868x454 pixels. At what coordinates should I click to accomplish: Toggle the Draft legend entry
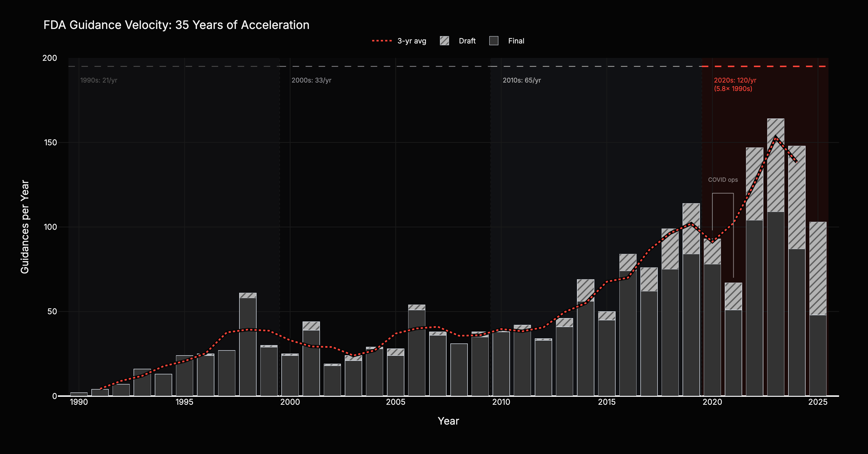coord(467,41)
